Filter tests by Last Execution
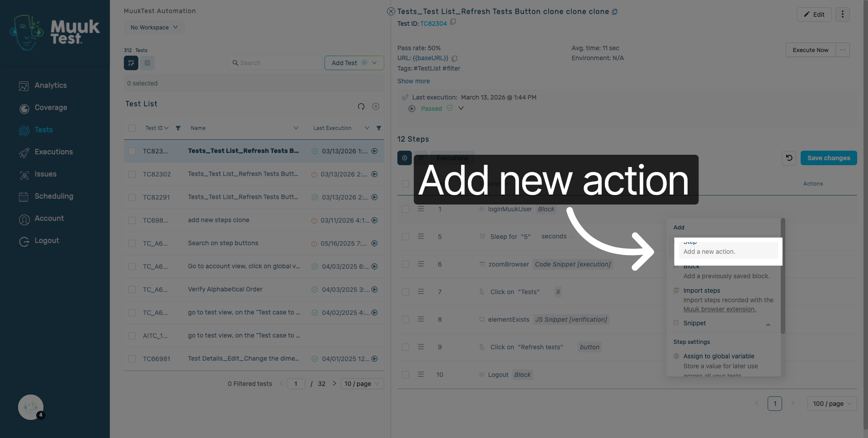 click(379, 128)
